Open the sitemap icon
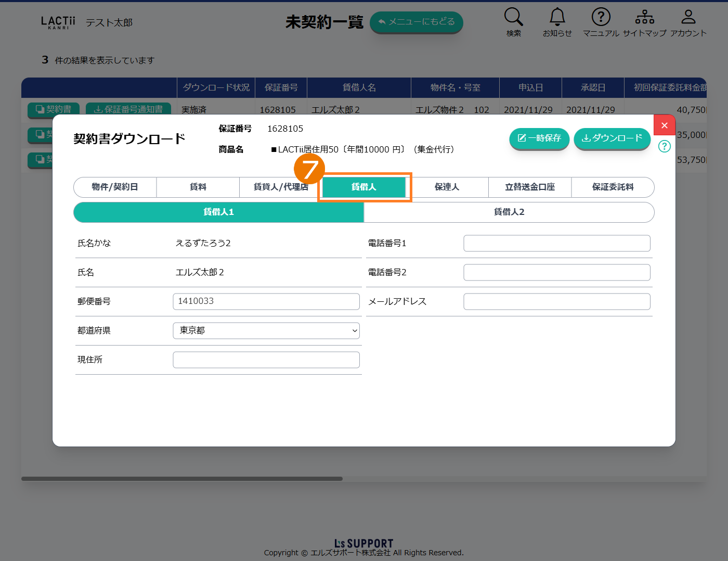 click(644, 17)
